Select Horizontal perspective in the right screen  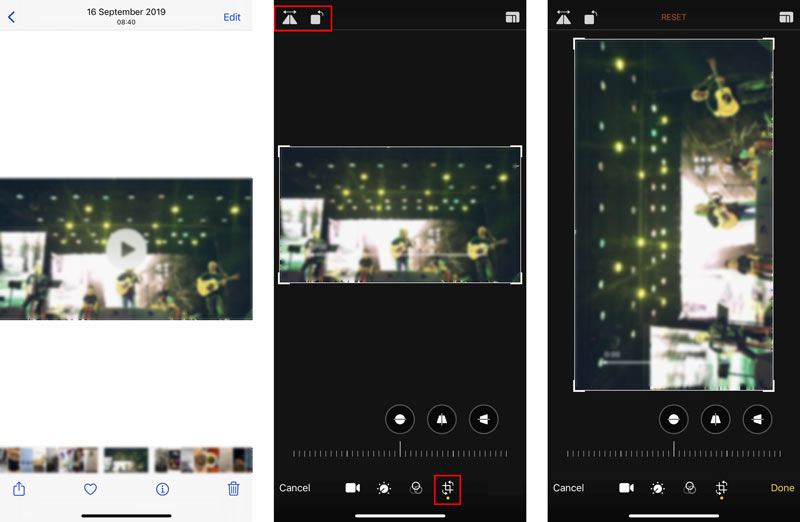758,419
